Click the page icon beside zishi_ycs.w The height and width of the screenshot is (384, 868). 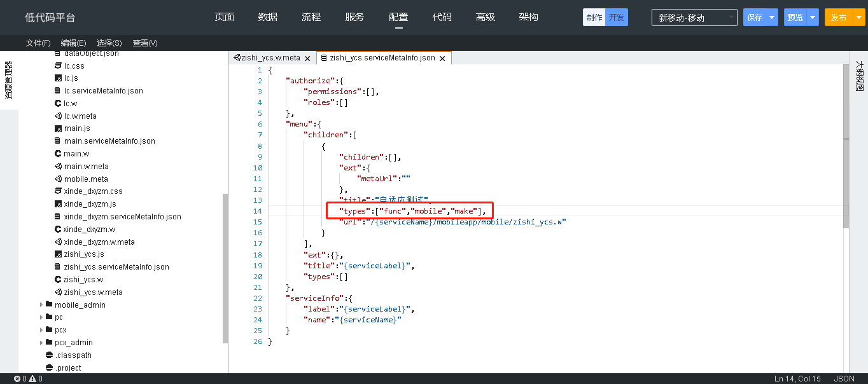click(58, 280)
